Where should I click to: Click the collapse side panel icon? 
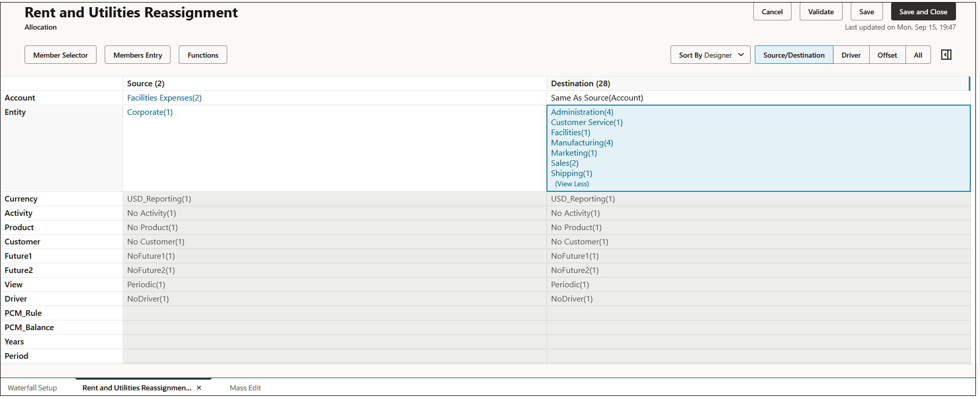(x=946, y=55)
